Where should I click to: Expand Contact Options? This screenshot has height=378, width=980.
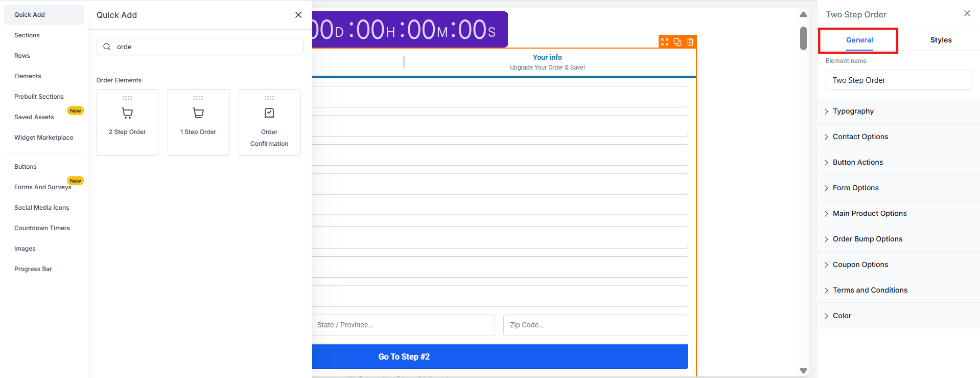pyautogui.click(x=899, y=137)
